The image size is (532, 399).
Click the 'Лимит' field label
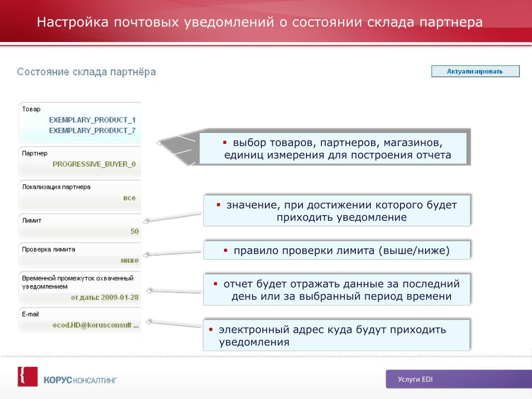click(x=32, y=220)
